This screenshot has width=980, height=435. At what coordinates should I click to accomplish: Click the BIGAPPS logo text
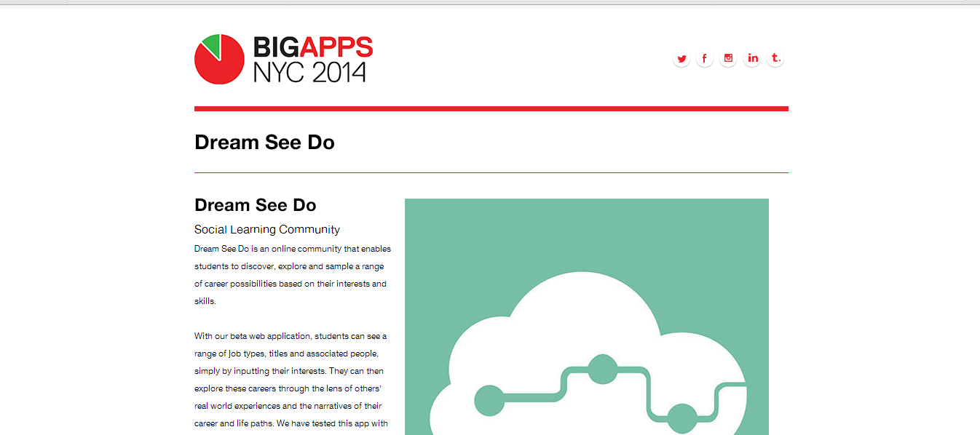tap(312, 47)
